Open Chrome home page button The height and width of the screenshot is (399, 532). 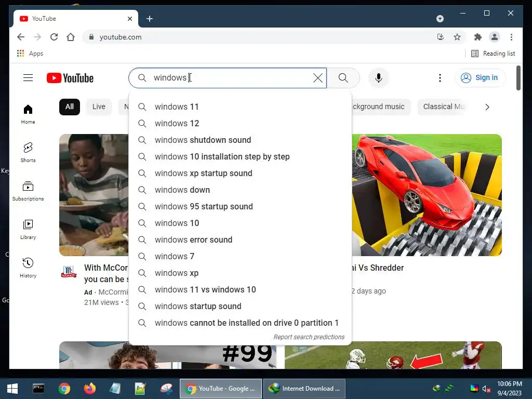click(x=71, y=37)
